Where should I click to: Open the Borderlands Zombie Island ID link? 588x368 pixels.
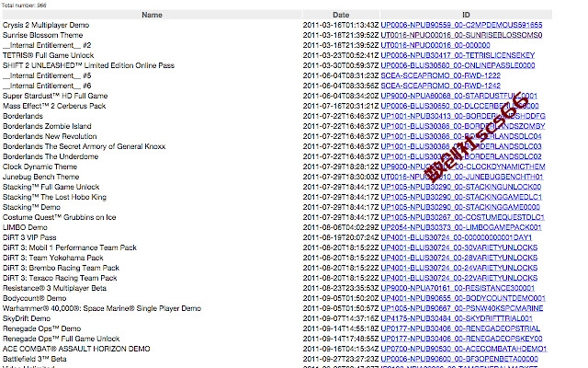click(463, 126)
